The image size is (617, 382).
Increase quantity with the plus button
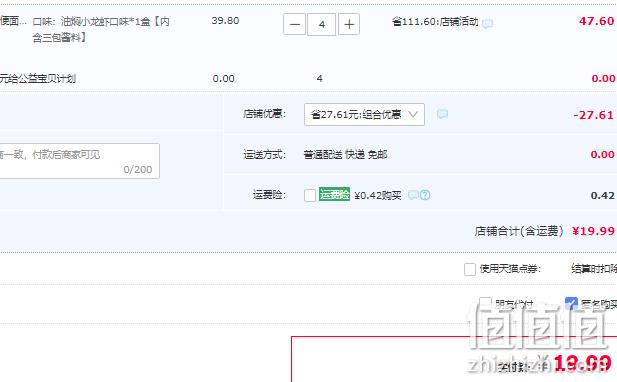[349, 24]
